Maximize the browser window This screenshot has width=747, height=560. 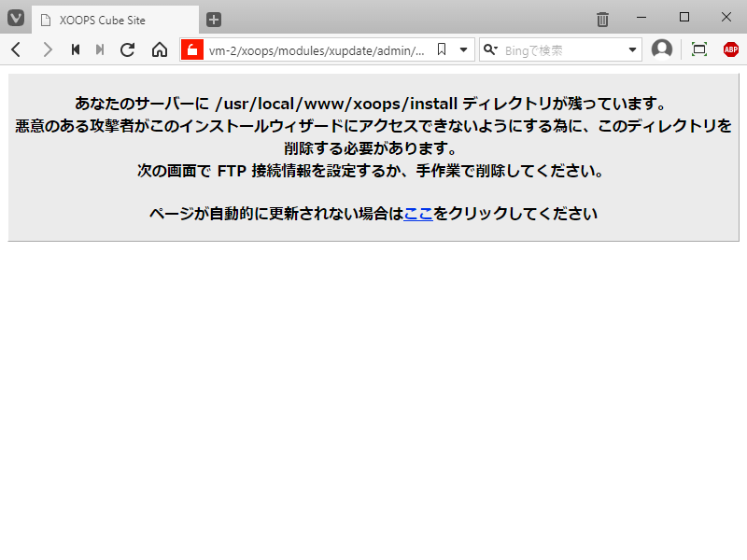684,17
